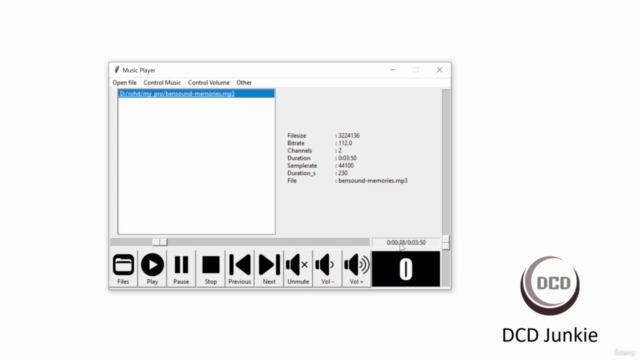Click the elapsed time label 0:00:38/0:03:50

coord(406,242)
